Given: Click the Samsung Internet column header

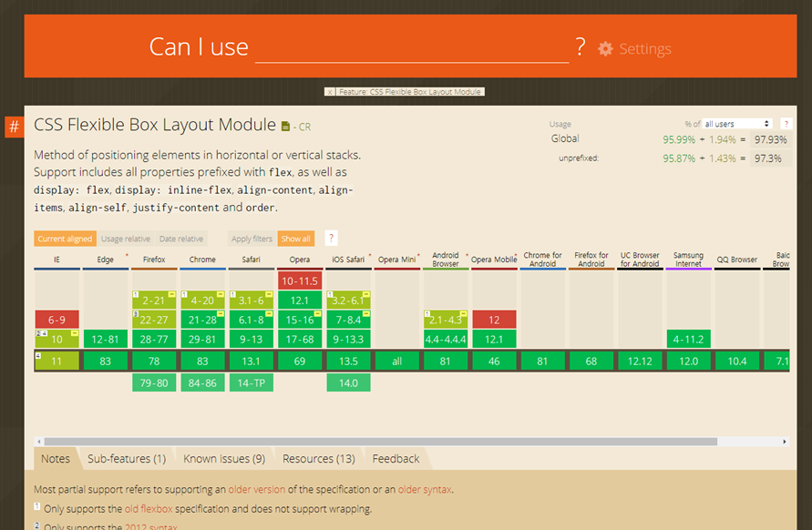Looking at the screenshot, I should point(688,260).
